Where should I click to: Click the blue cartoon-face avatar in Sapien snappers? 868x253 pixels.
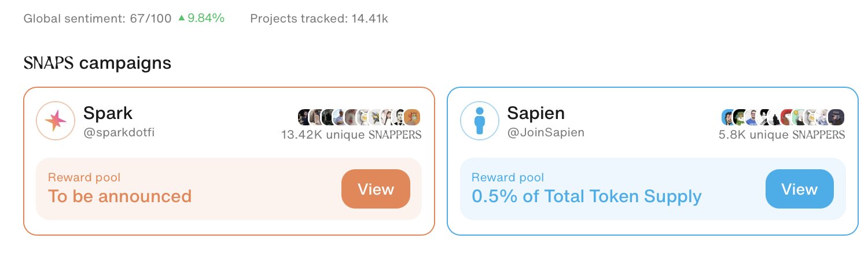click(729, 117)
